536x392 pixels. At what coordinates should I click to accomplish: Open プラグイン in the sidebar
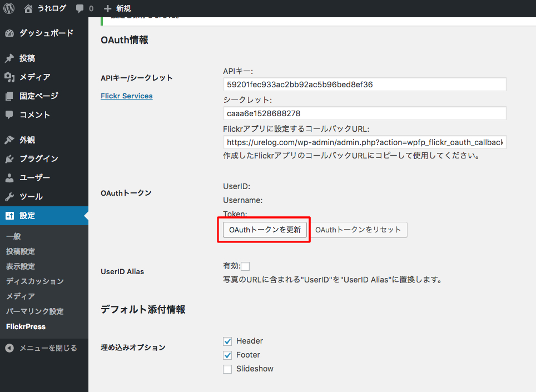coord(39,158)
